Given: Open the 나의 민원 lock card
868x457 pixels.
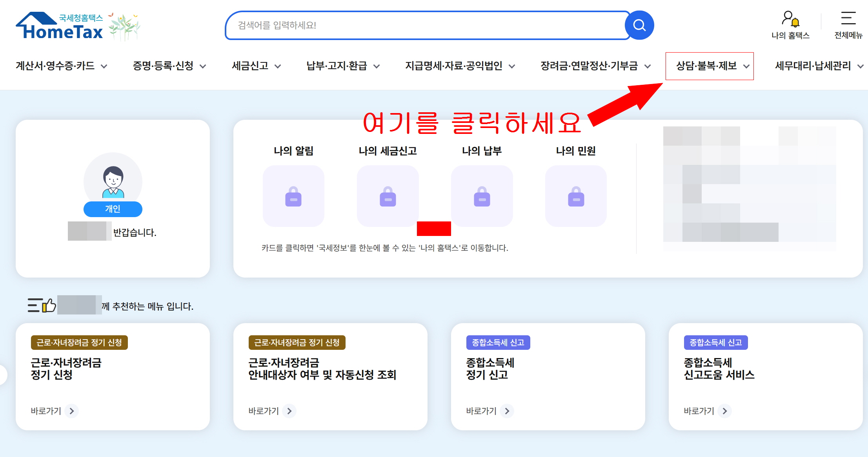Looking at the screenshot, I should [x=576, y=196].
